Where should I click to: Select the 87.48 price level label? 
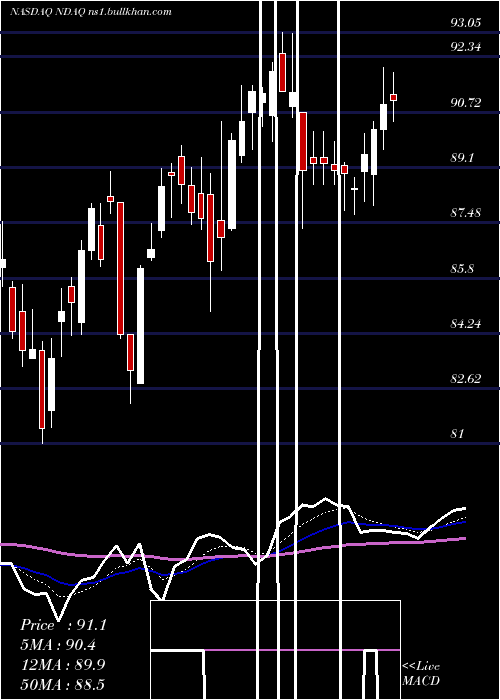466,212
